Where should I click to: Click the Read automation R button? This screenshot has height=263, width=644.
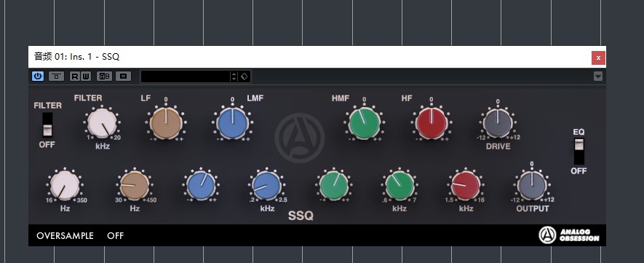tap(75, 76)
